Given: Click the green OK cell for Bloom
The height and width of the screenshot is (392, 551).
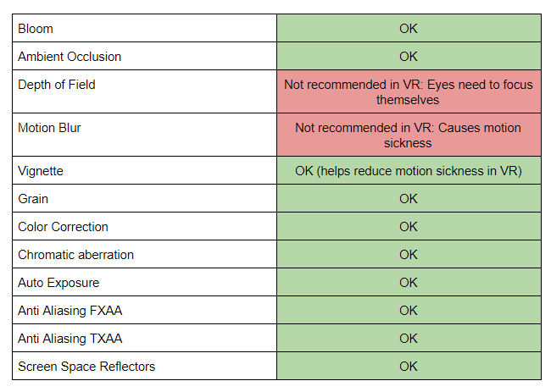Looking at the screenshot, I should pyautogui.click(x=409, y=29).
